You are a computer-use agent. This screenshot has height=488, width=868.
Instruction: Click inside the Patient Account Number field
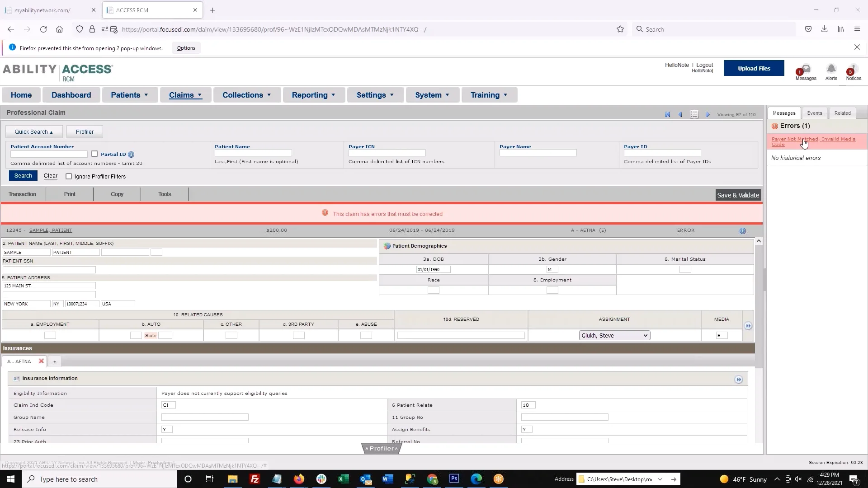(48, 154)
